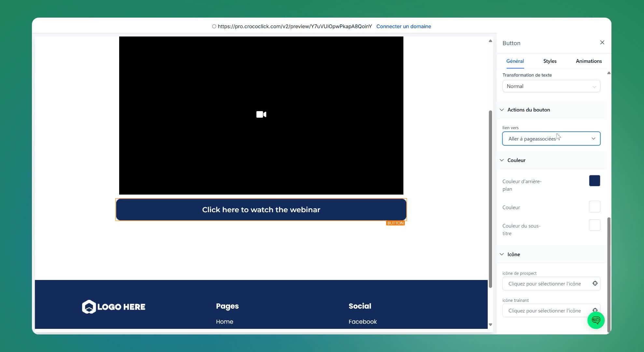
Task: Open the green chat support widget
Action: [x=596, y=320]
